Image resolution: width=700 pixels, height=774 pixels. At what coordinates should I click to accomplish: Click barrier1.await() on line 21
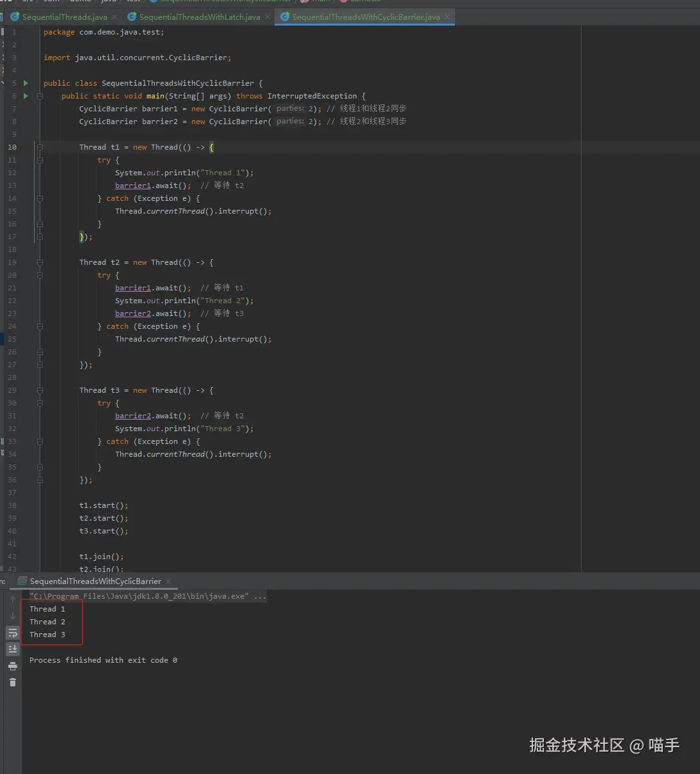tap(153, 288)
